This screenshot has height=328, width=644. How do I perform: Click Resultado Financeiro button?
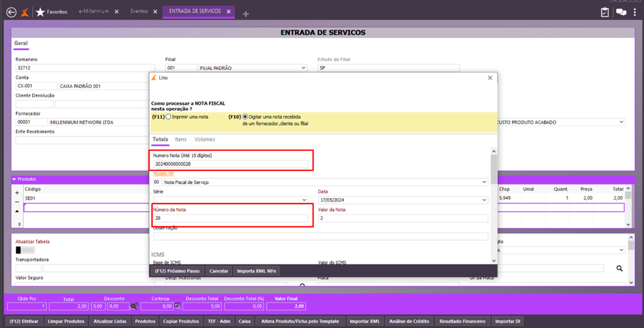tap(463, 322)
